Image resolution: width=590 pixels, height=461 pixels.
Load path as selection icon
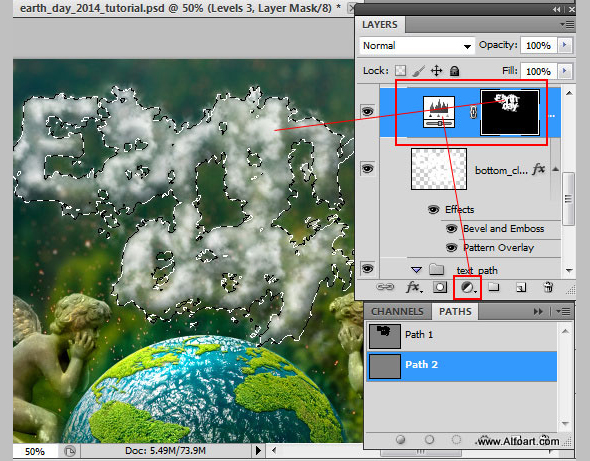click(456, 440)
